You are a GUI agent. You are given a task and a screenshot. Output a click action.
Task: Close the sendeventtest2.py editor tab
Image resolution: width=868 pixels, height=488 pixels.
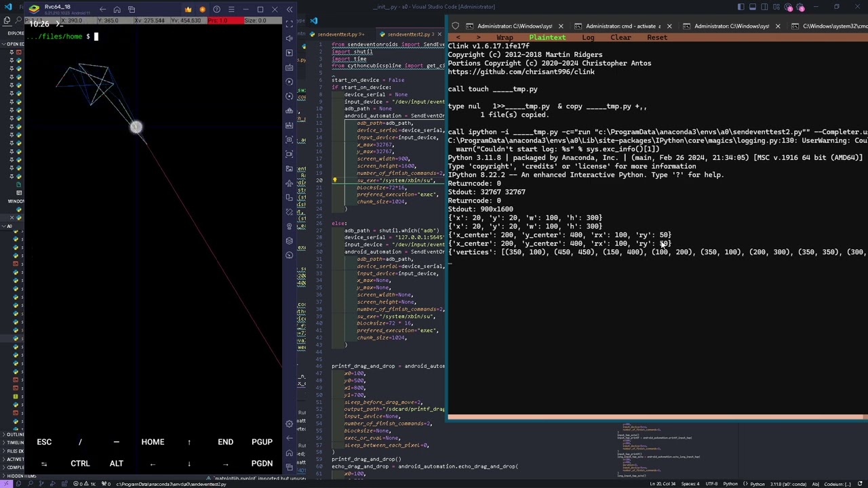pos(441,34)
